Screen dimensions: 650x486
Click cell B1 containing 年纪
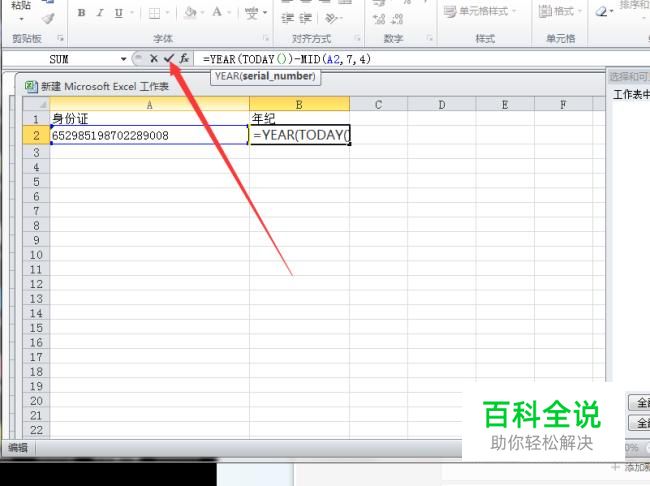coord(299,119)
